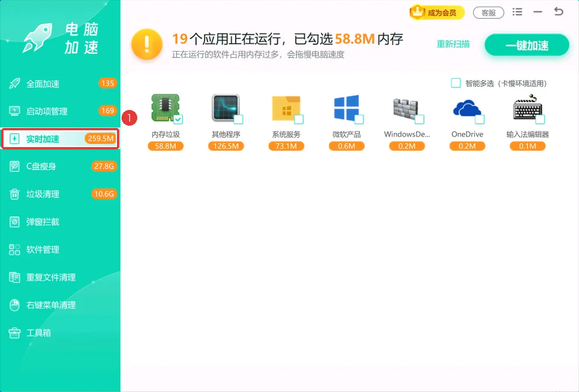Click 0.1M badge under 输入法编辑器
The image size is (579, 392).
point(527,146)
